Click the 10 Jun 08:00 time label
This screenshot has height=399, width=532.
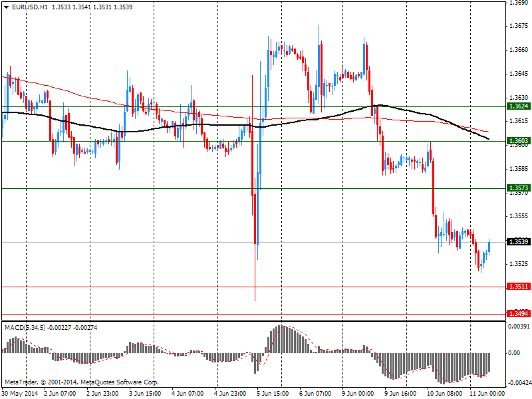coord(444,394)
